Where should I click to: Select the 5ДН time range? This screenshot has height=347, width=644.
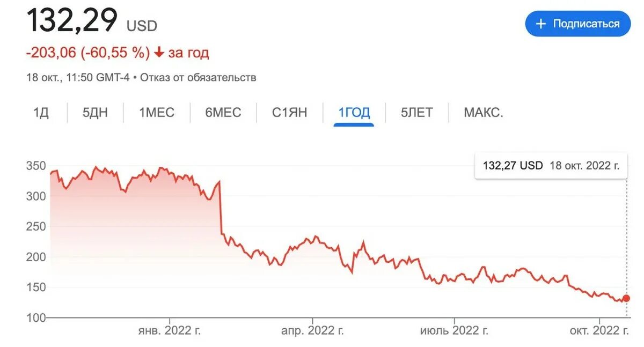tap(95, 113)
